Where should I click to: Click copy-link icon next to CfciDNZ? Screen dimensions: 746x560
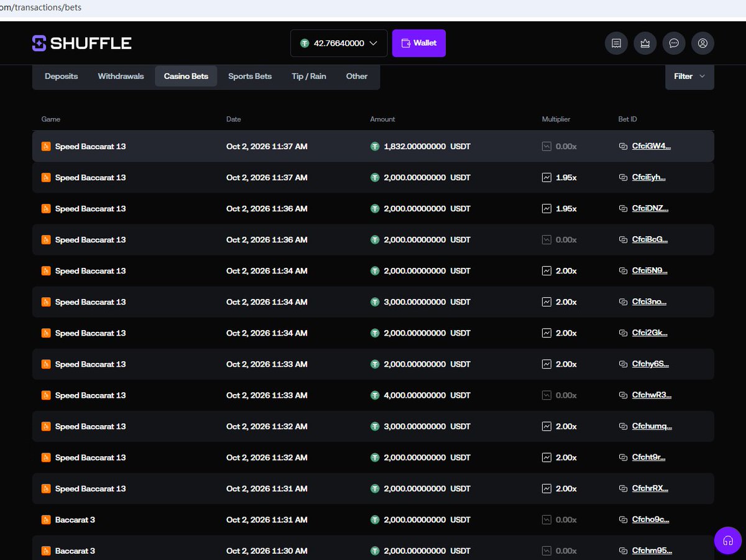(x=623, y=209)
